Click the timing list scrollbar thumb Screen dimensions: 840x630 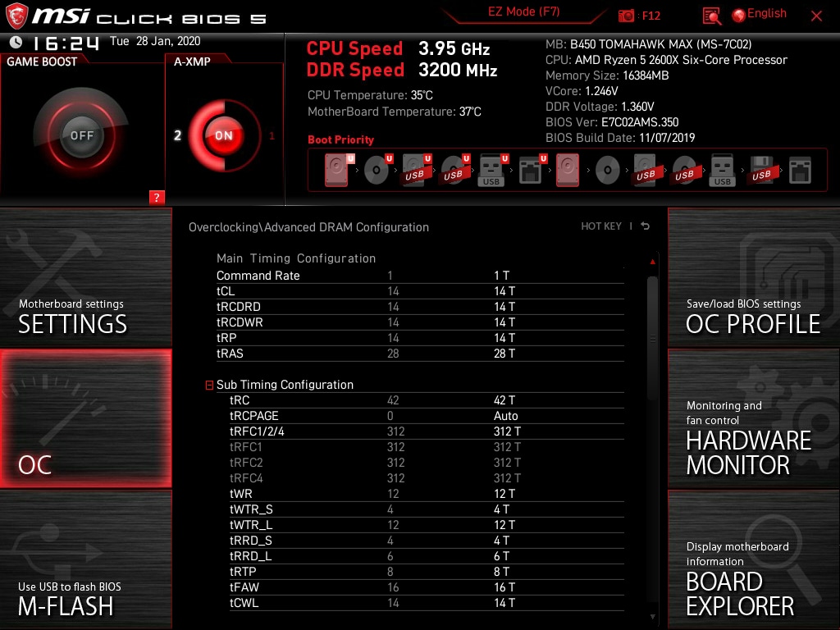click(x=652, y=338)
